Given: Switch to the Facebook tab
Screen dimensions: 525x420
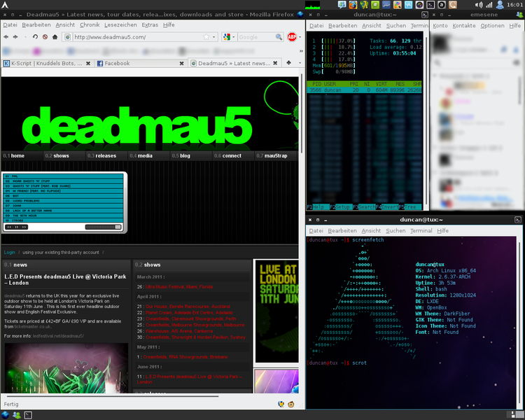Looking at the screenshot, I should pos(140,63).
